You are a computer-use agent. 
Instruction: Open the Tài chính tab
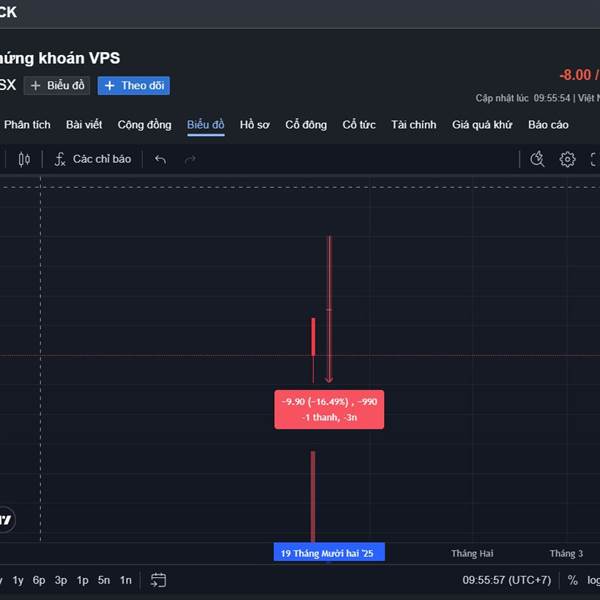414,125
